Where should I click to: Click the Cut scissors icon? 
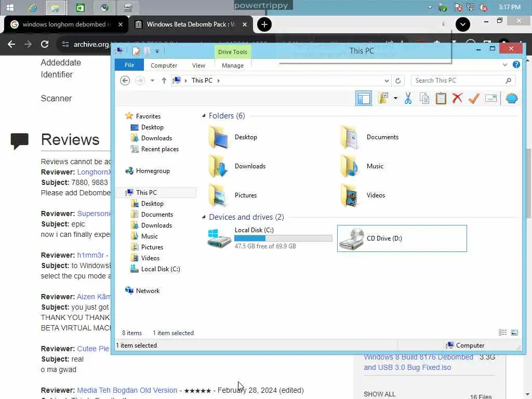coord(408,98)
